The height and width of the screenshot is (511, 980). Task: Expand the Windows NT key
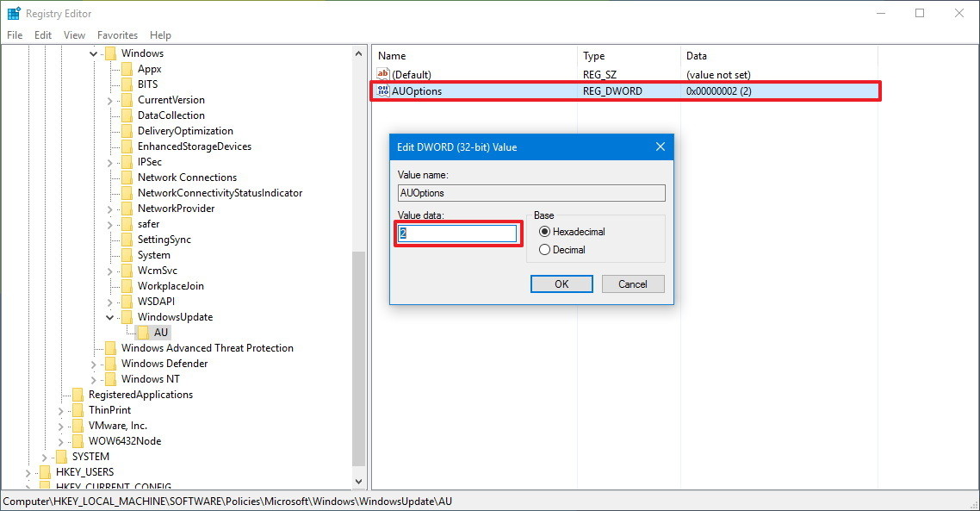(94, 380)
